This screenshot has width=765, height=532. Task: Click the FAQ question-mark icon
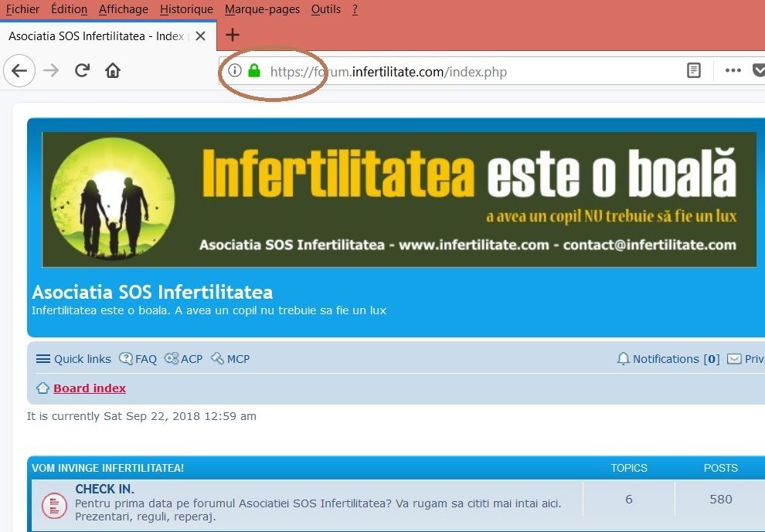point(126,359)
